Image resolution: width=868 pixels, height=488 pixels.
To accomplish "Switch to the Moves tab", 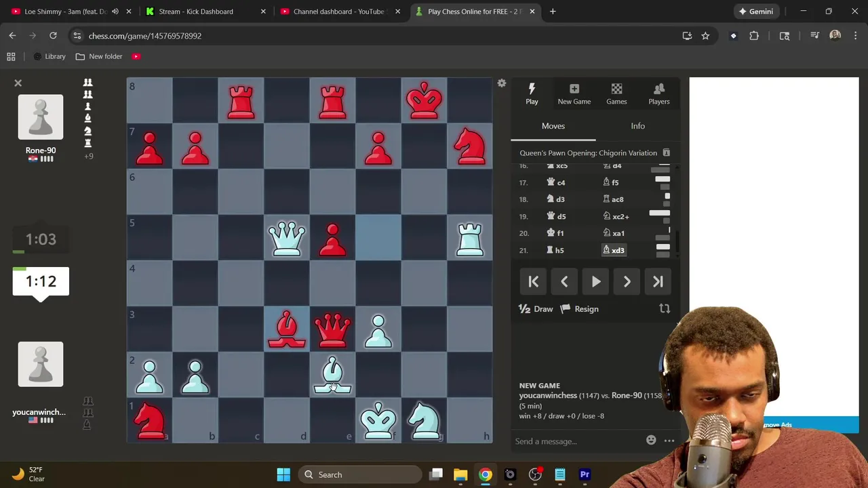I will pyautogui.click(x=553, y=126).
